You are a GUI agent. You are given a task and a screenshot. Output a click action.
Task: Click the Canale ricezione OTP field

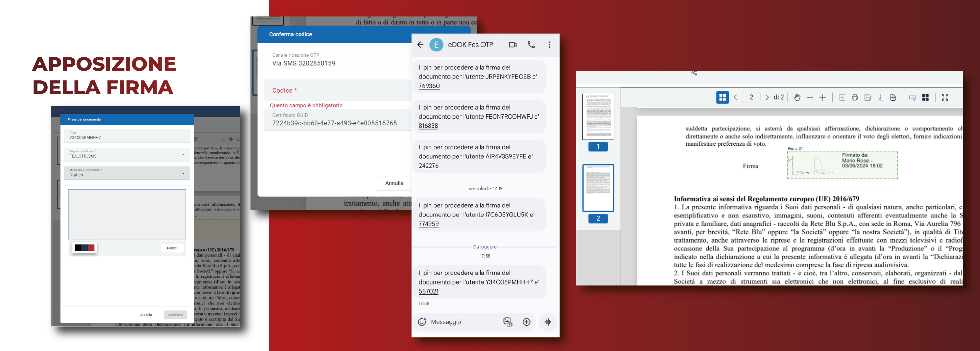click(338, 60)
